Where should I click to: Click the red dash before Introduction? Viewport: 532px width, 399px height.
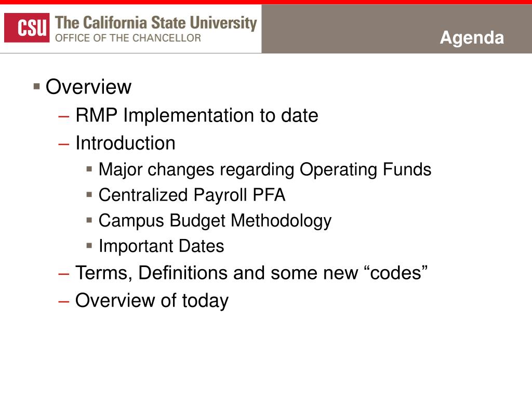(64, 144)
